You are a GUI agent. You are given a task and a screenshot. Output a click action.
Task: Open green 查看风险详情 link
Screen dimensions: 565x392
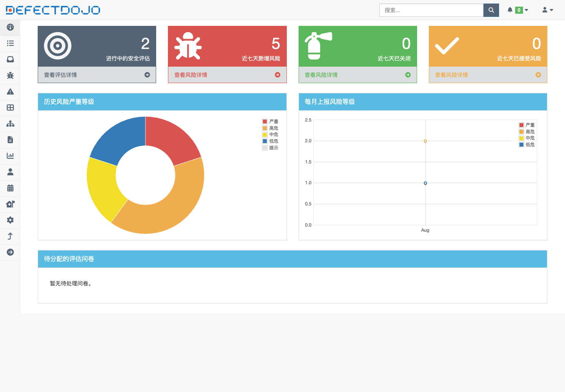coord(321,75)
